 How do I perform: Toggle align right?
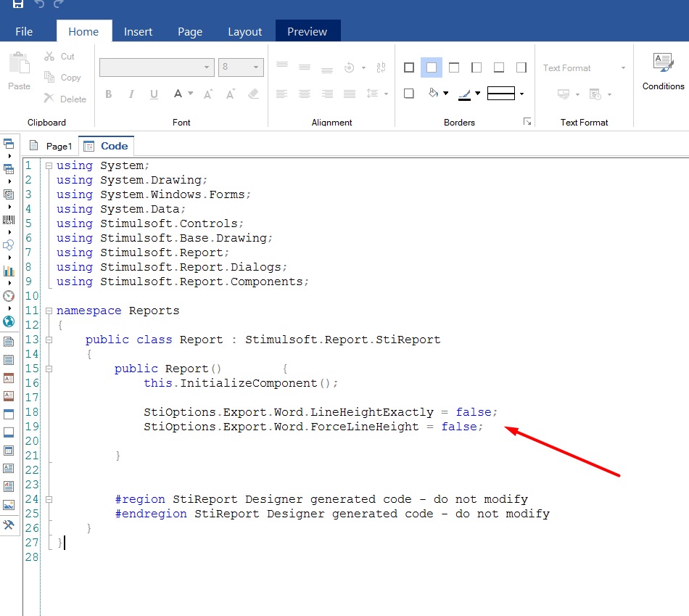(x=327, y=94)
